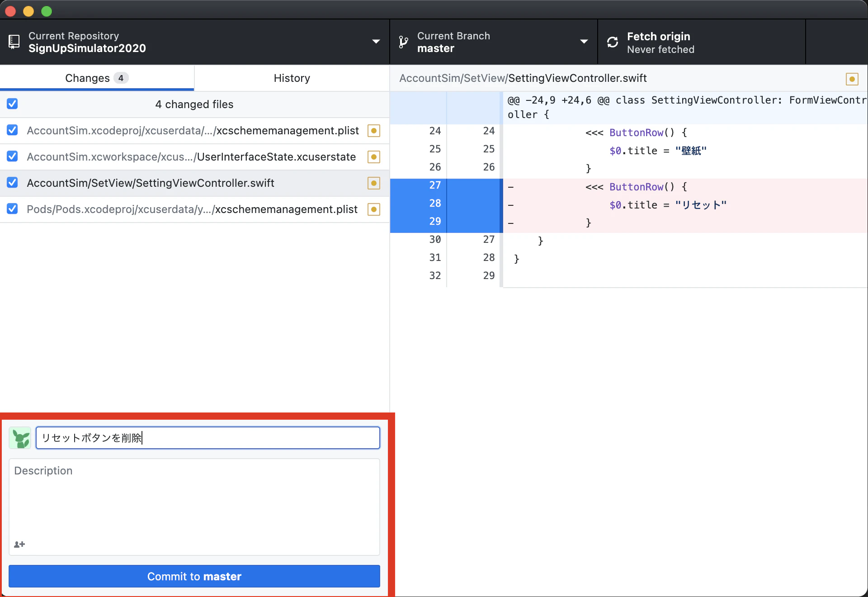Click deleted line number 29 in diff
868x597 pixels.
click(435, 222)
